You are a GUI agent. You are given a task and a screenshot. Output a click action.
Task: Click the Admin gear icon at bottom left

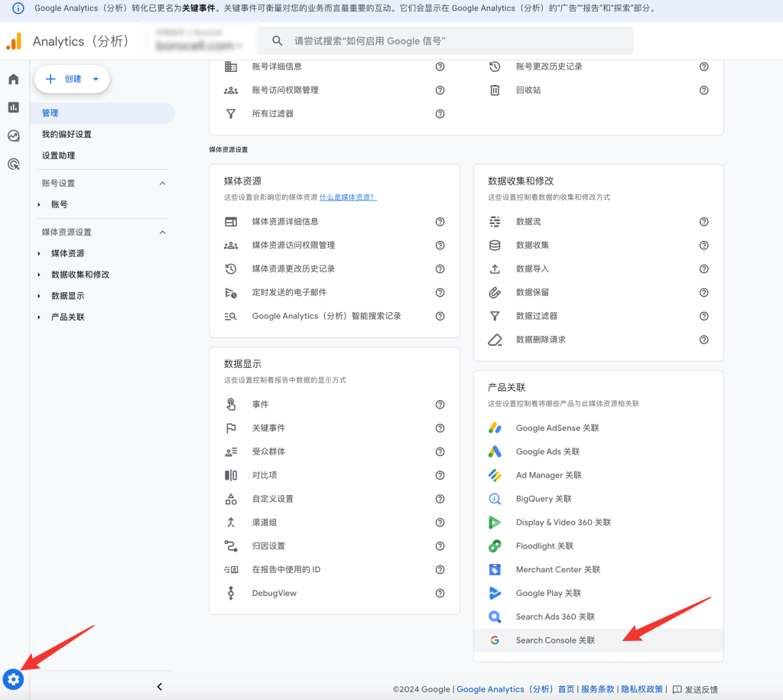(x=13, y=679)
